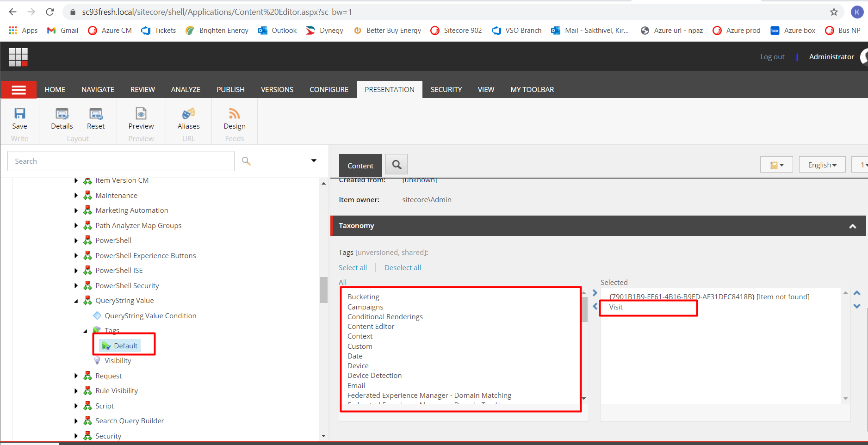The height and width of the screenshot is (445, 868).
Task: Click the content tree scrollbar thumb
Action: click(323, 290)
